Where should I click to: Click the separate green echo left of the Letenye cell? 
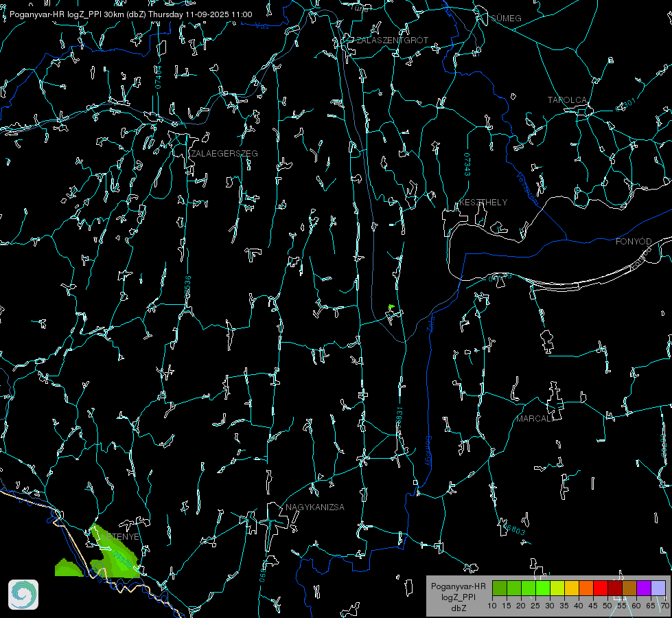coord(68,568)
